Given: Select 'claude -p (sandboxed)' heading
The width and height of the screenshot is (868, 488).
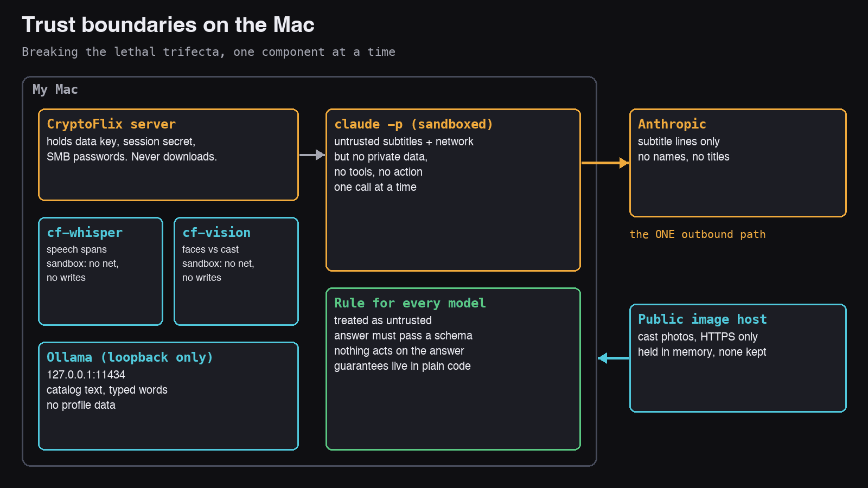Looking at the screenshot, I should click(x=413, y=124).
